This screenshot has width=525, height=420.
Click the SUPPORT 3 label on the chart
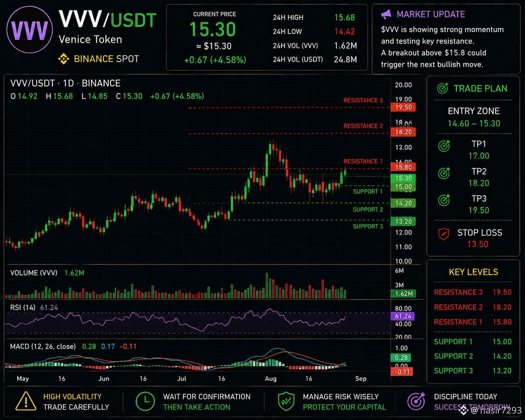(x=368, y=226)
